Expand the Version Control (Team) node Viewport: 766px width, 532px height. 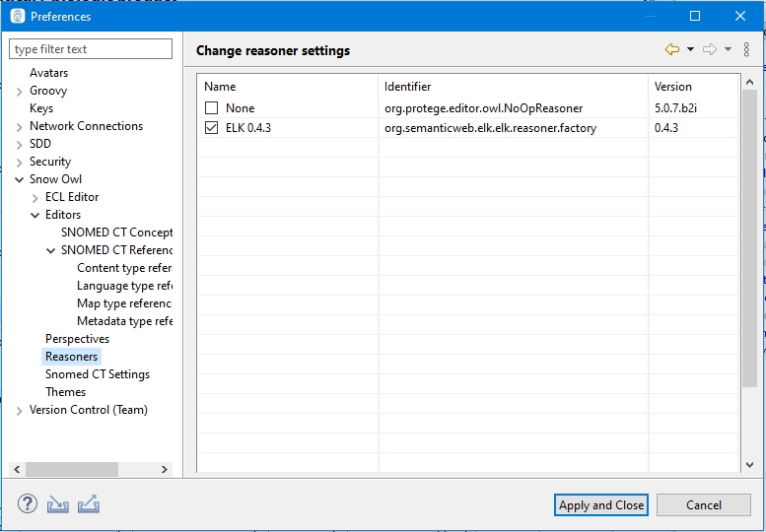point(20,410)
